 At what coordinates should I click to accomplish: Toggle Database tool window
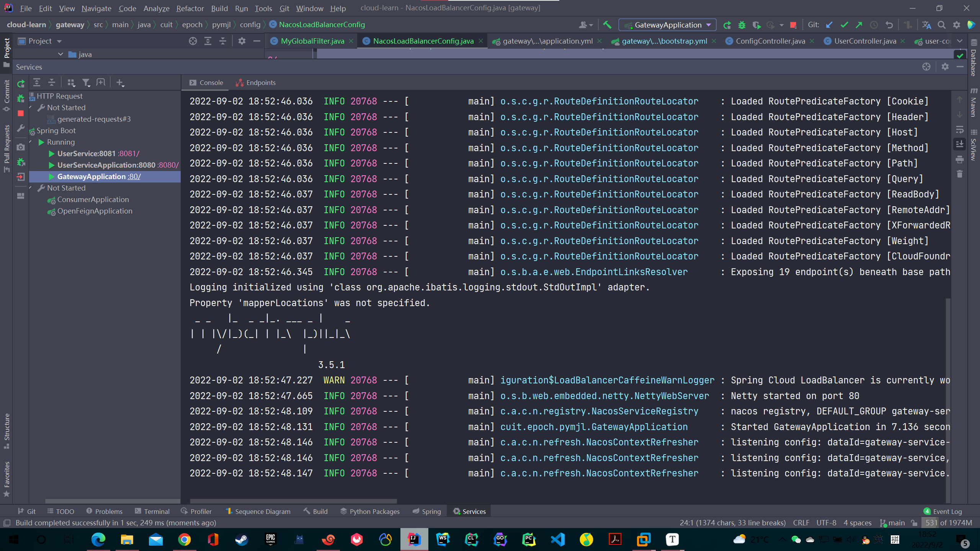click(x=973, y=57)
